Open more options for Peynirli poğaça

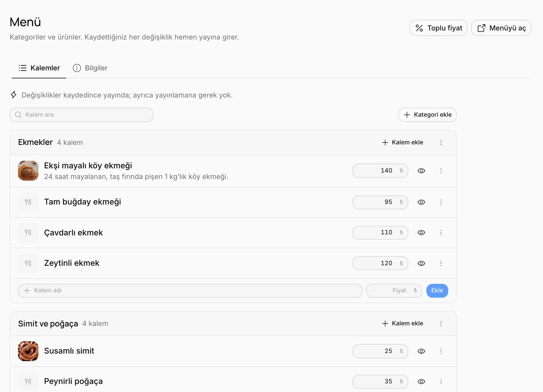click(441, 381)
